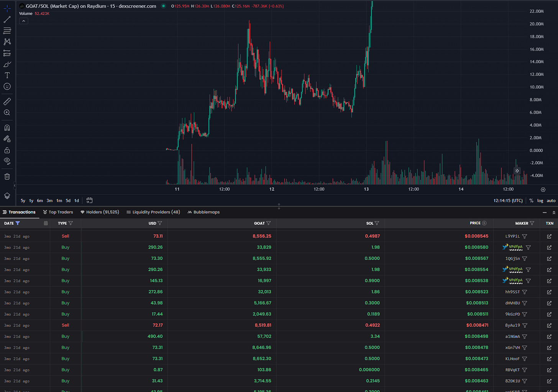The width and height of the screenshot is (558, 392).
Task: Filter by maker KLHooF
Action: pos(525,359)
